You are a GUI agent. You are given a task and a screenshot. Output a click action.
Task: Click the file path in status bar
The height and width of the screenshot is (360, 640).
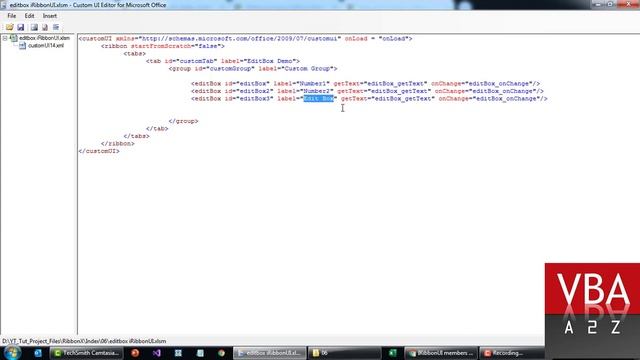[84, 341]
